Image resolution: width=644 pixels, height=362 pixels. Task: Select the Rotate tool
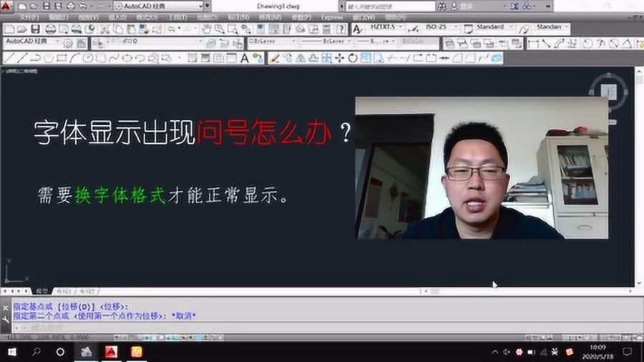point(353,58)
